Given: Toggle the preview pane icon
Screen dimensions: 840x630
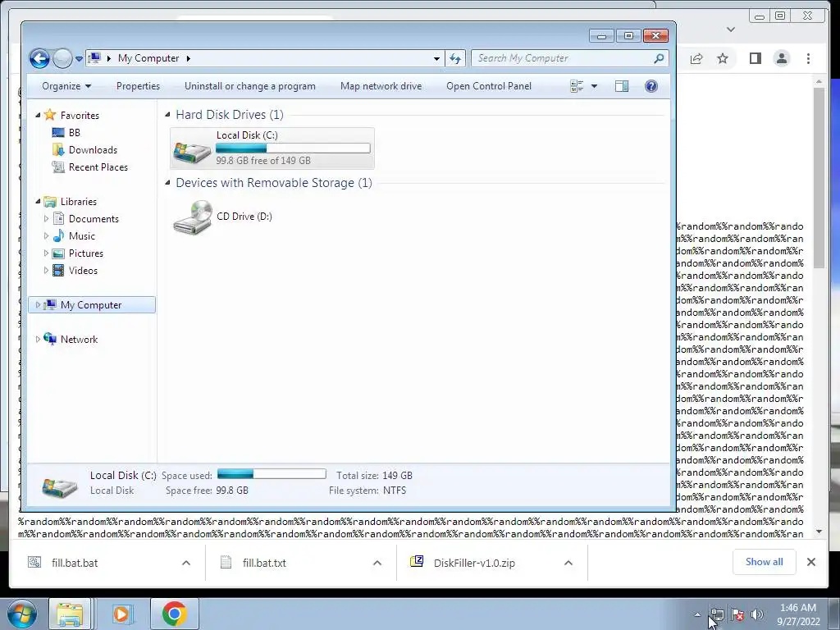Looking at the screenshot, I should click(x=622, y=86).
